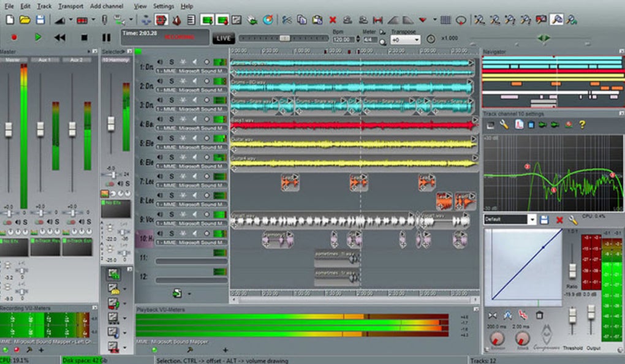The width and height of the screenshot is (625, 364).
Task: Open the Transport menu
Action: pos(70,6)
